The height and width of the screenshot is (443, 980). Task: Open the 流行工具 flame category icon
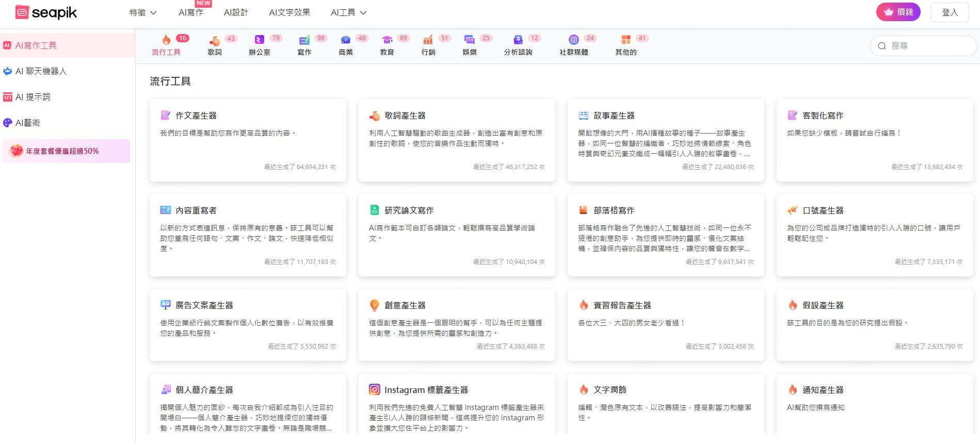(x=166, y=40)
